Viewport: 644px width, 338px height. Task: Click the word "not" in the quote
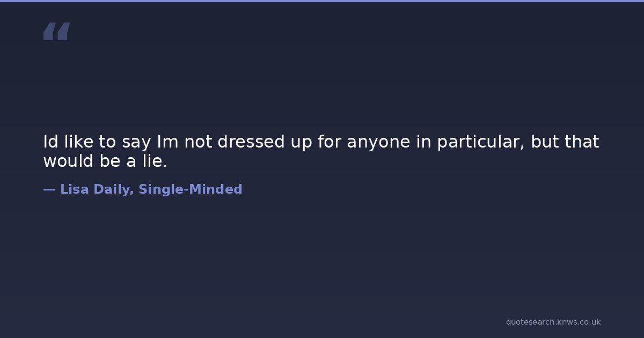point(198,142)
